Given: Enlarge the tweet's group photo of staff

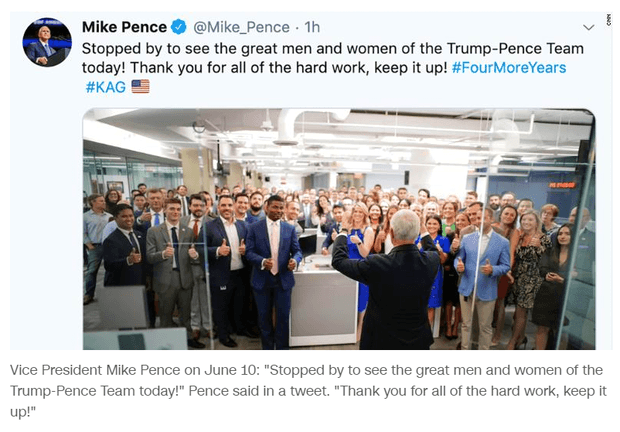Looking at the screenshot, I should (338, 228).
